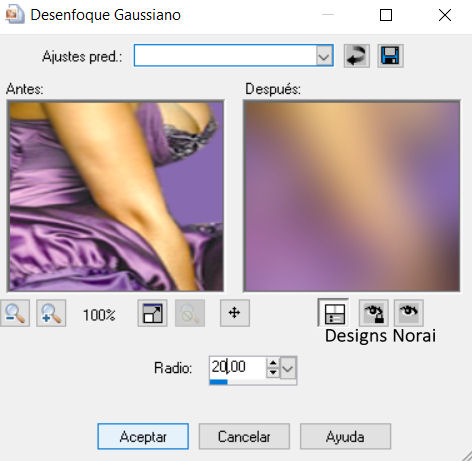Zoom out with the minus magnifier icon
472x461 pixels.
pyautogui.click(x=15, y=313)
